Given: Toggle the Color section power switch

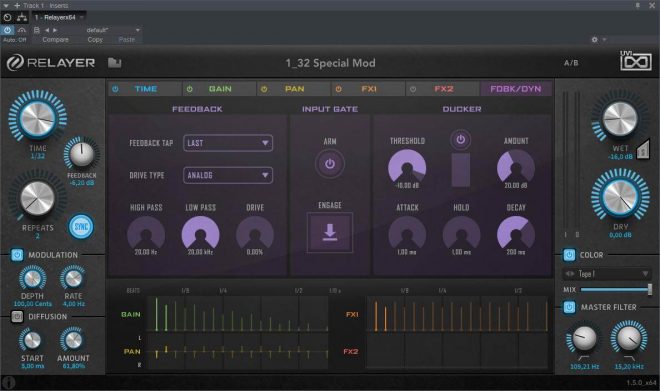Looking at the screenshot, I should tap(569, 255).
